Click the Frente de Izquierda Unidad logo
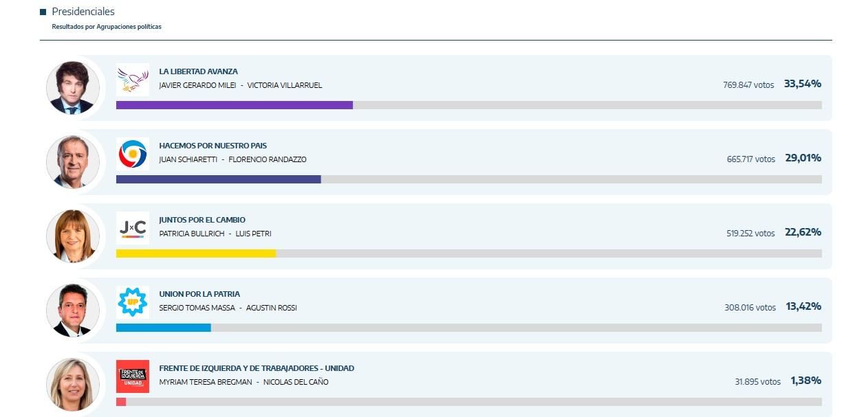This screenshot has height=417, width=868. click(133, 376)
